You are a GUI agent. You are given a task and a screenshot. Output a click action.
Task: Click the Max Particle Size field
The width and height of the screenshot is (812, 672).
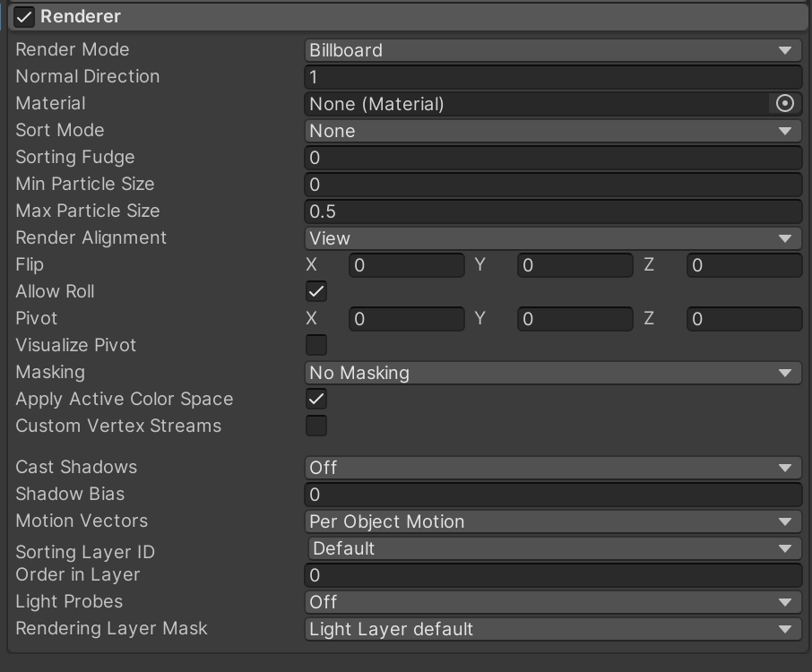tap(553, 211)
